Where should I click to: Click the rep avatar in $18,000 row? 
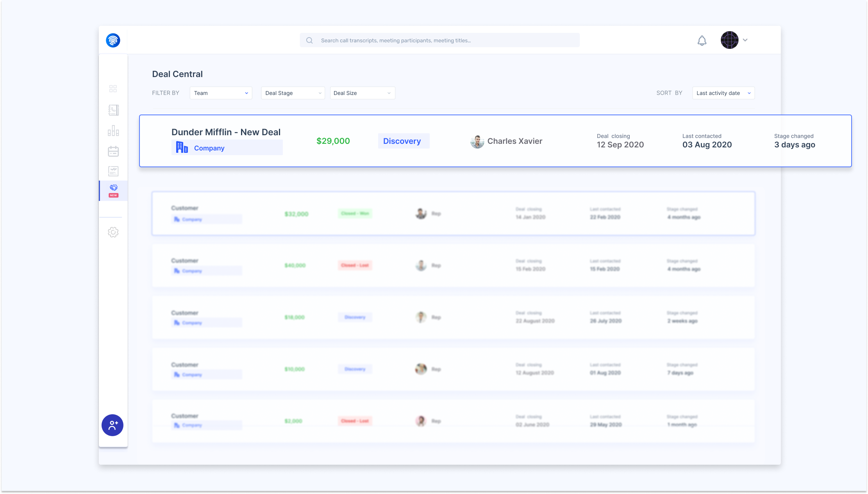pos(421,317)
